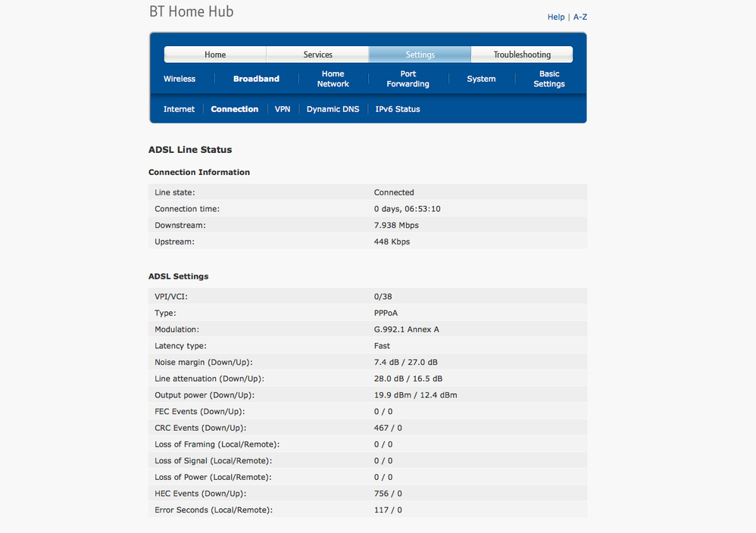
Task: Select the Connection Information heading
Action: tap(199, 172)
